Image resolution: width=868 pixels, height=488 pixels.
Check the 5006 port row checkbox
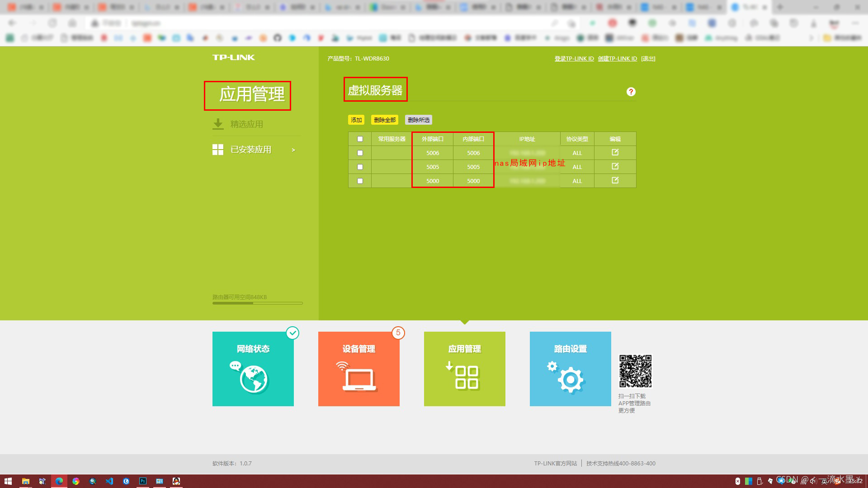pos(360,153)
